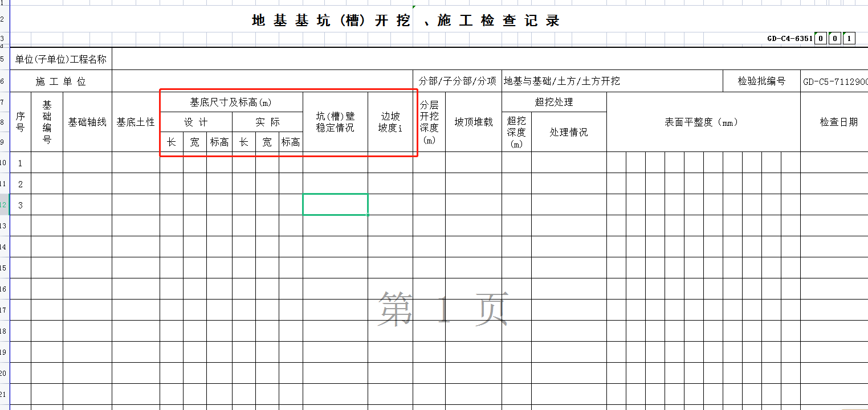
Task: Click the 处理情况 cell in serial row 2
Action: (x=569, y=184)
